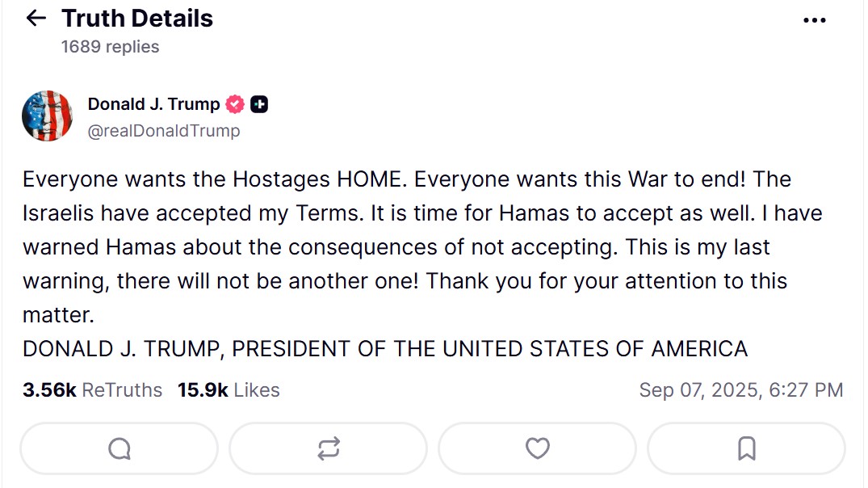
Task: Click the Donald J. Trump display name
Action: (x=153, y=104)
